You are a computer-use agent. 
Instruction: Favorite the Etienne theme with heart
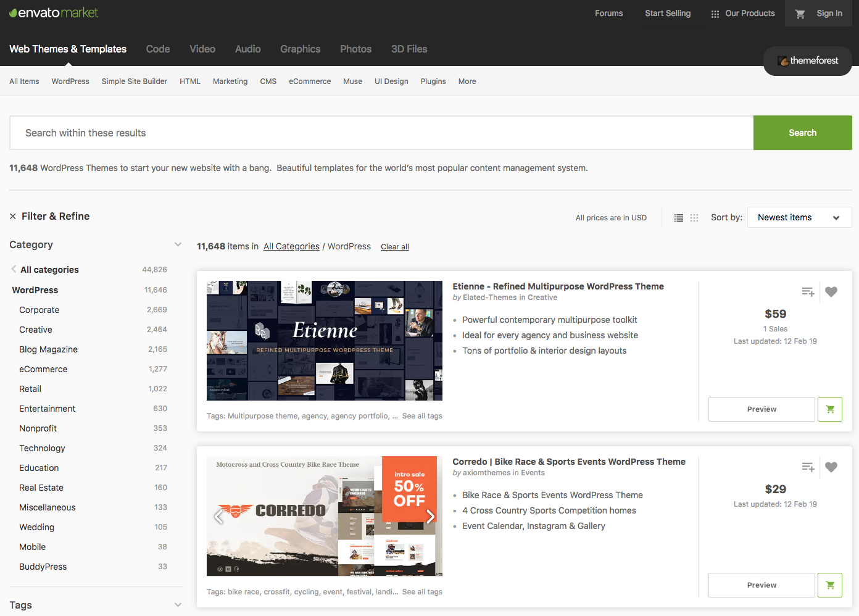tap(831, 292)
